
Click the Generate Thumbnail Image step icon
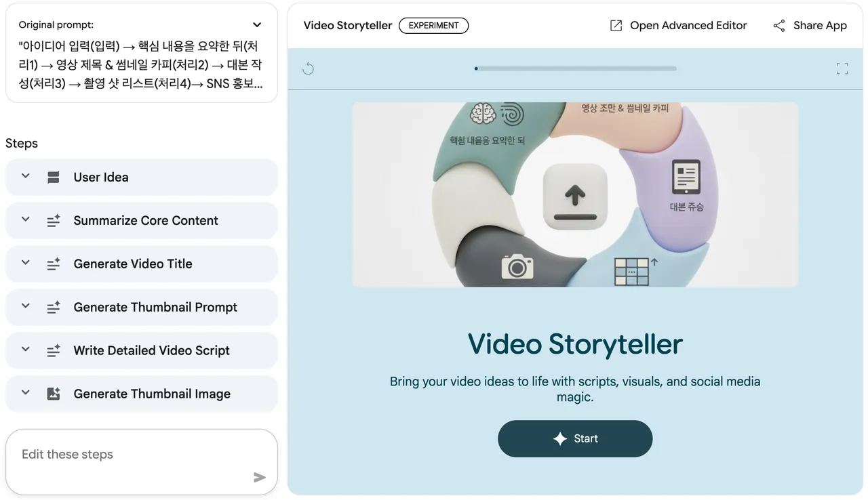54,394
